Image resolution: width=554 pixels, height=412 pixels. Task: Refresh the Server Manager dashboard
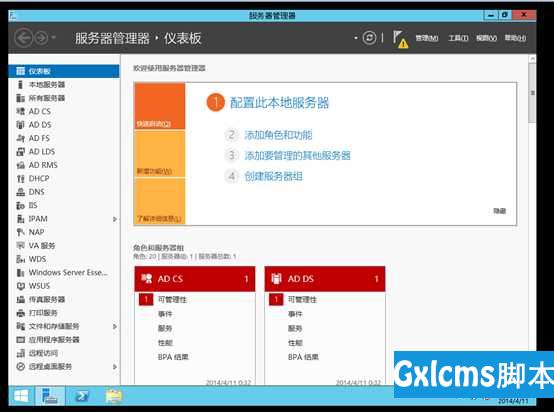pyautogui.click(x=370, y=37)
